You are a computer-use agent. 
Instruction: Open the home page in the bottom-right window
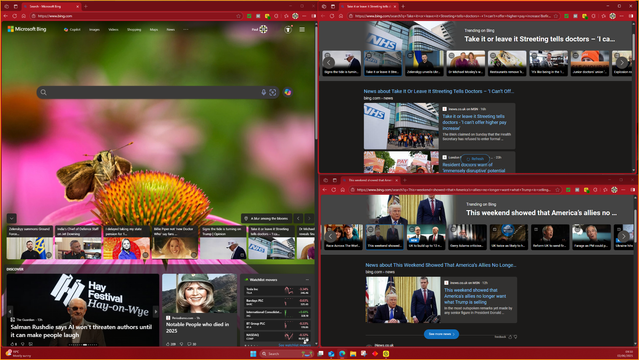[343, 190]
